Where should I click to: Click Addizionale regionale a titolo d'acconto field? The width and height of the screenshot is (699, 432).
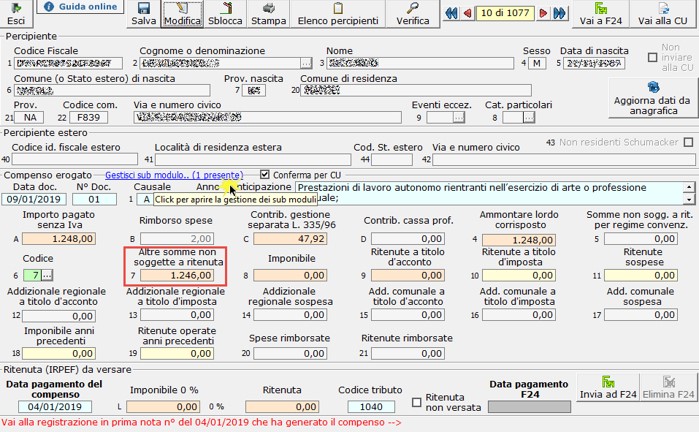click(x=59, y=316)
